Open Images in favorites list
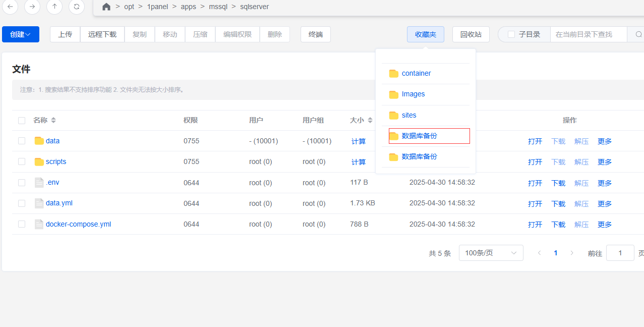The image size is (644, 327). coord(413,94)
